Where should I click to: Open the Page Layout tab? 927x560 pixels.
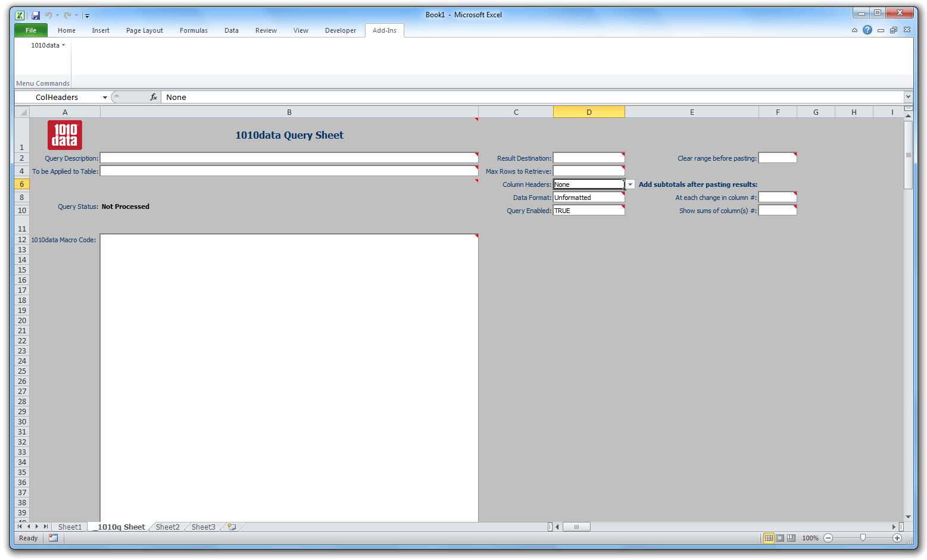[x=145, y=30]
